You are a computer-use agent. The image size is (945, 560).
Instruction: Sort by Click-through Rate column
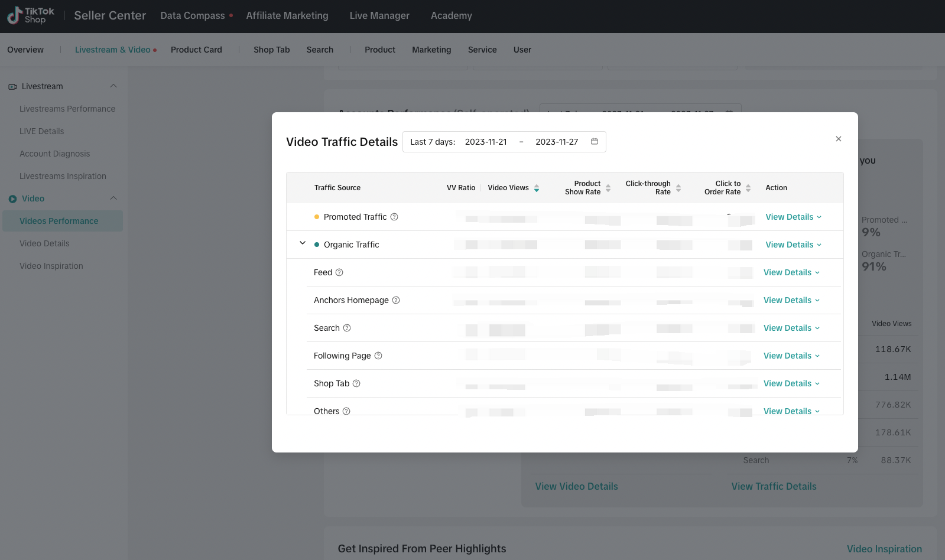coord(678,188)
